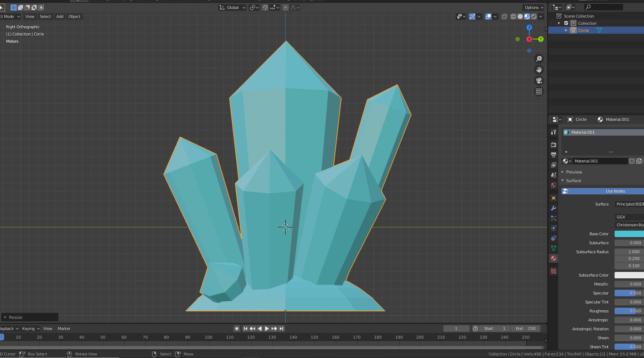Screen dimensions: 644x358
Task: Click the zoom magnifier in viewport navigation
Action: (539, 59)
